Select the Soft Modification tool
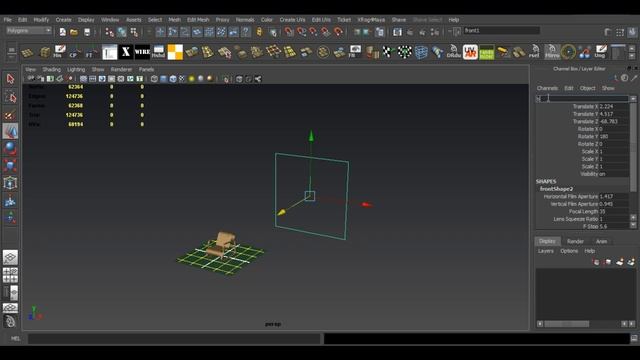Screen dimensions: 640x360 click(10, 201)
